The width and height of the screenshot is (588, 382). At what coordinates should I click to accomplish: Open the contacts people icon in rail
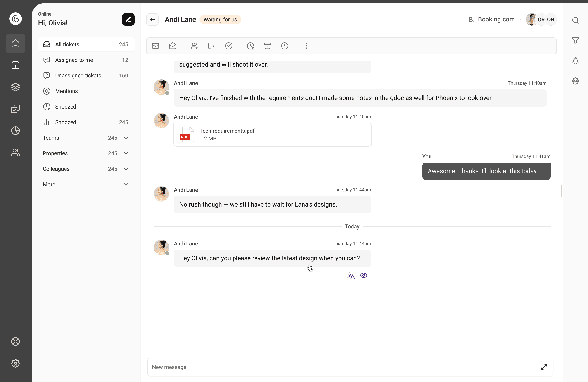[x=16, y=152]
